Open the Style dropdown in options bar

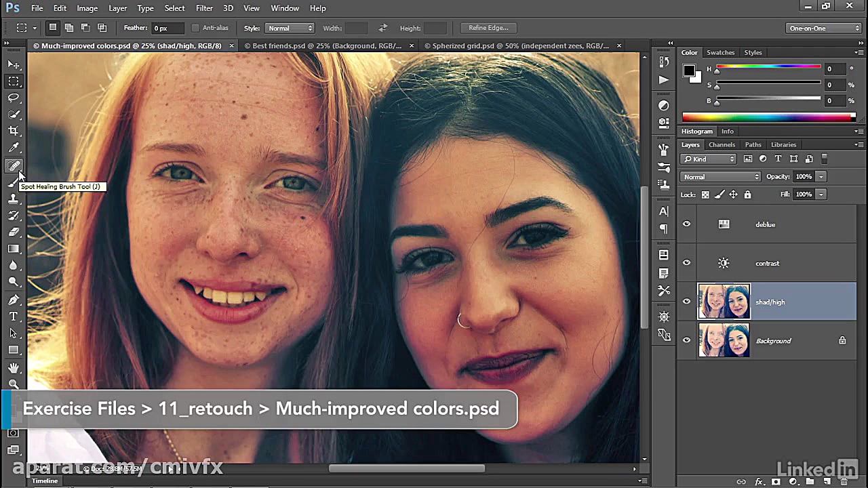290,28
